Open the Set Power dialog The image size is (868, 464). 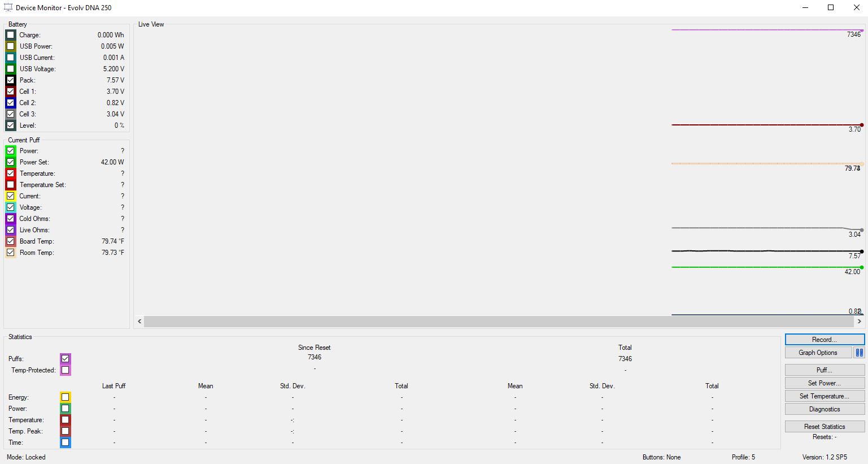(x=825, y=383)
